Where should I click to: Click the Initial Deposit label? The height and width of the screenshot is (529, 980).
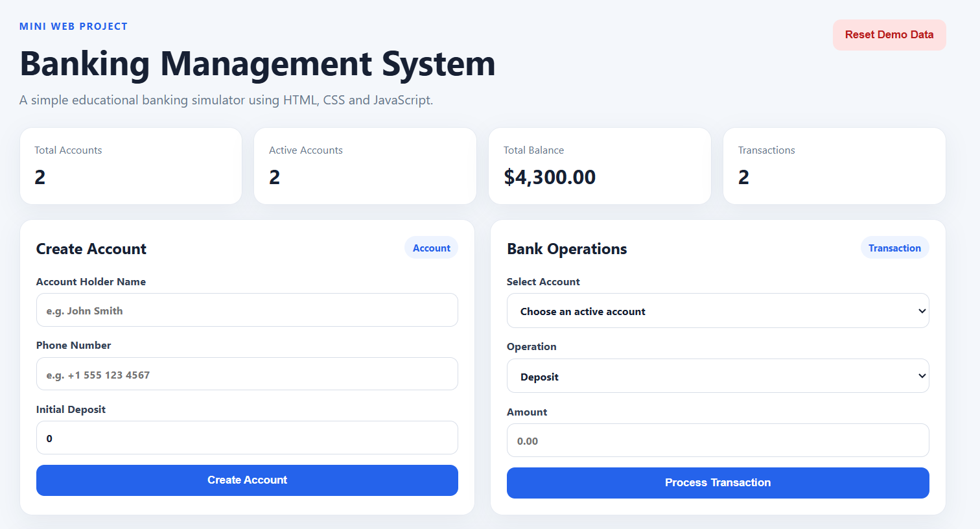coord(71,409)
